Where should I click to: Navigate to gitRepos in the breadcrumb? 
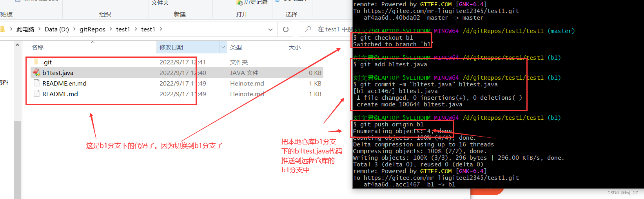[x=93, y=29]
